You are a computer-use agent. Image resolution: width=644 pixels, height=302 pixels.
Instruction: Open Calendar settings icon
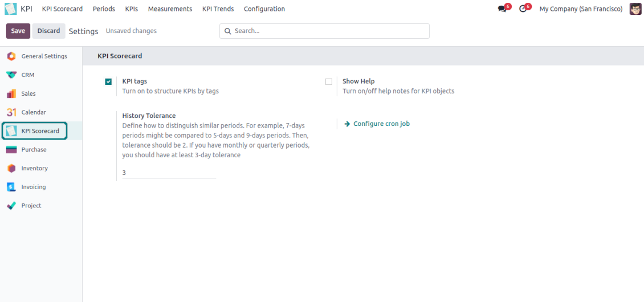pos(11,112)
